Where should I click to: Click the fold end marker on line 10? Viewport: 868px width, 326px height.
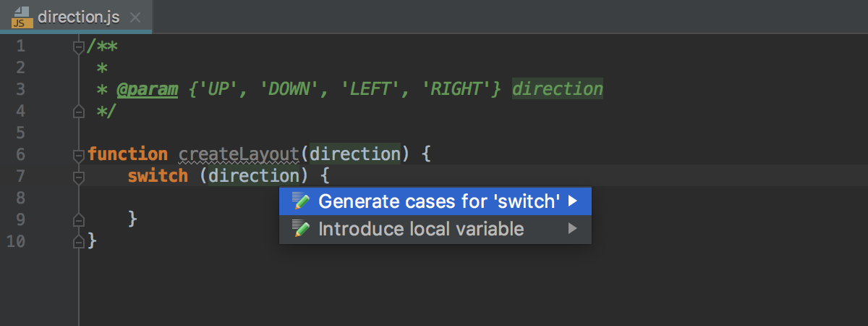pos(79,241)
